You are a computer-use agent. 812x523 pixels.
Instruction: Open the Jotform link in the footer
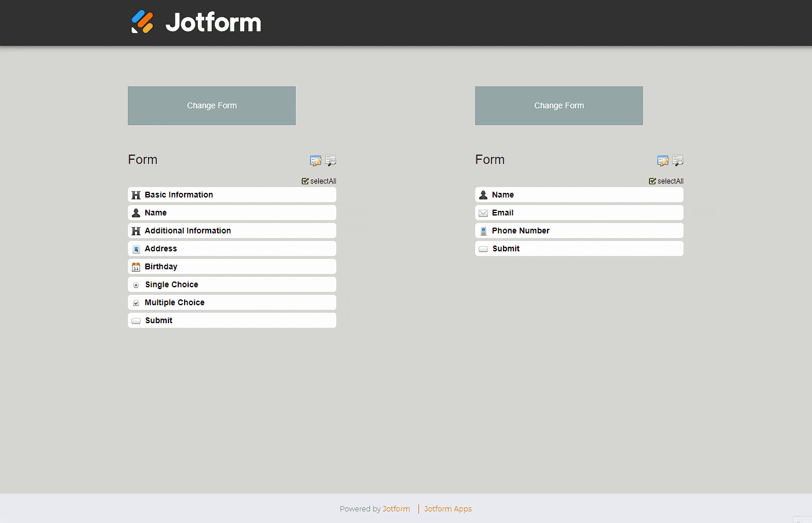(x=396, y=509)
